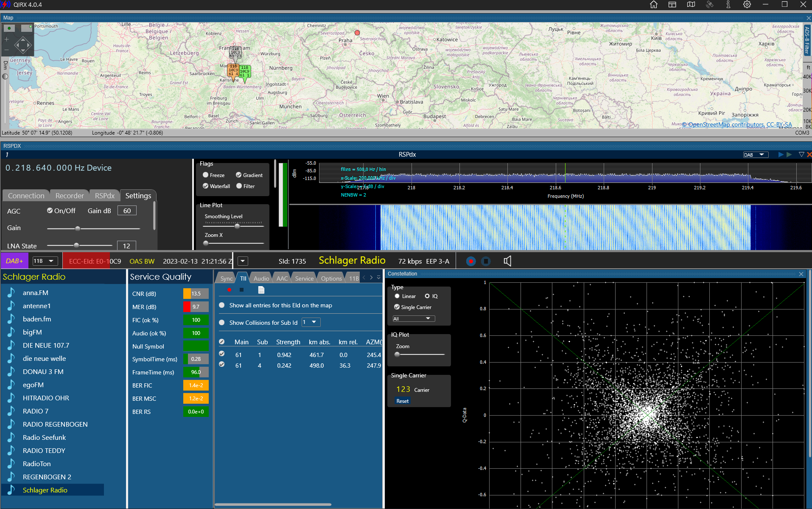Click the RSPdx downward triangle menu icon
Screen dimensions: 812x509
click(x=801, y=155)
